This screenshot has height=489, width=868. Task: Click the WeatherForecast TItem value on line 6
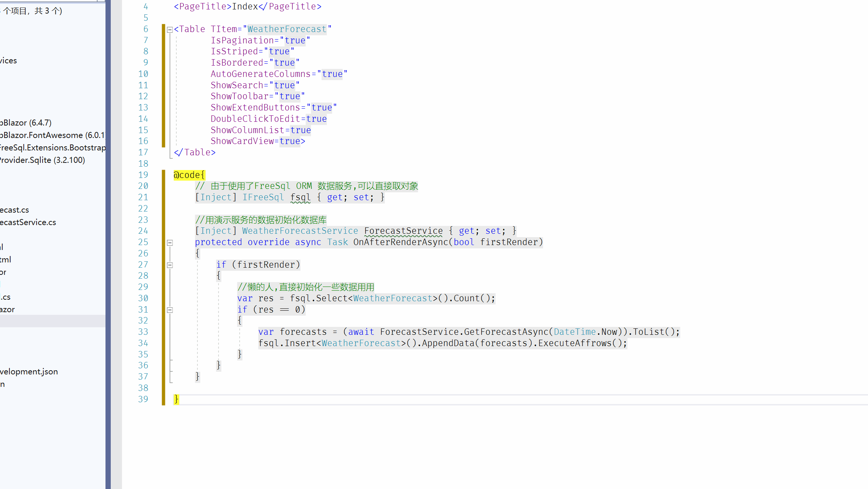(287, 29)
